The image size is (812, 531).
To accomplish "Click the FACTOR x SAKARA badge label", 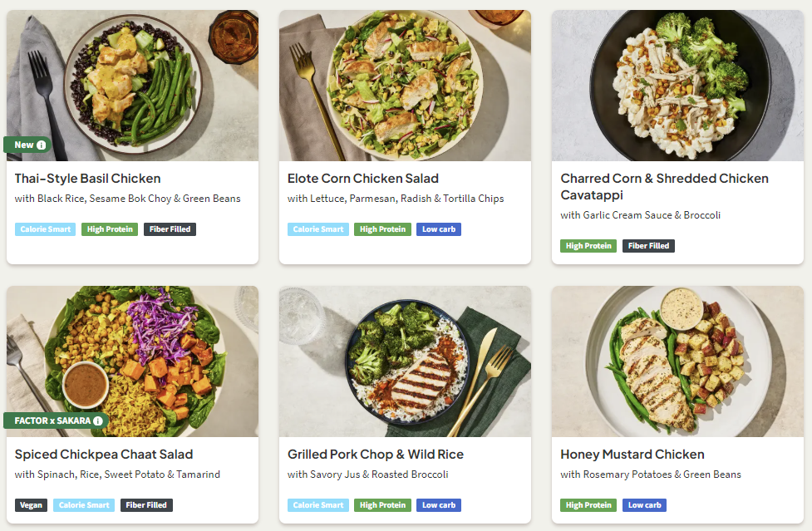I will (52, 421).
